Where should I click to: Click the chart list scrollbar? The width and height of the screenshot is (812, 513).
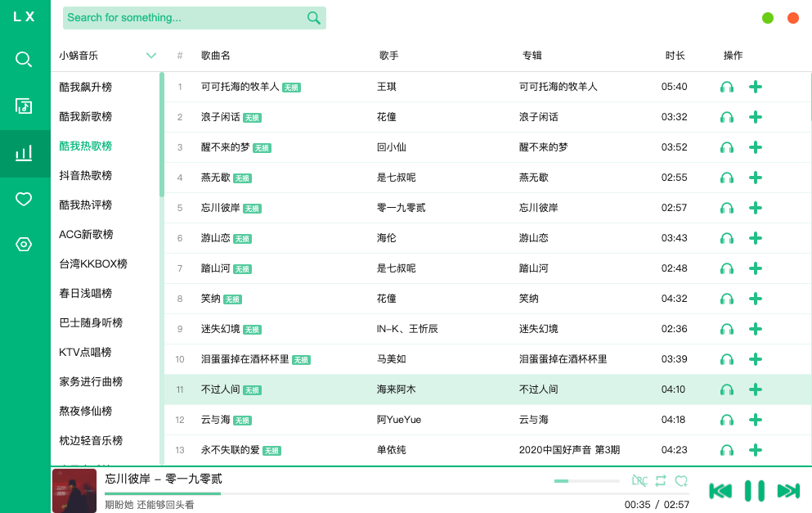coord(162,135)
